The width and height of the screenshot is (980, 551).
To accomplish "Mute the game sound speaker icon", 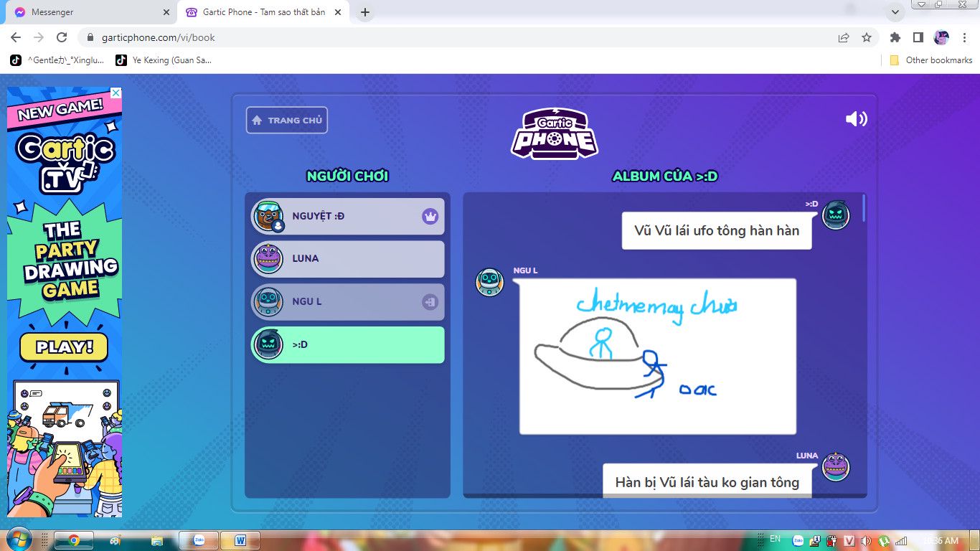I will pyautogui.click(x=856, y=119).
